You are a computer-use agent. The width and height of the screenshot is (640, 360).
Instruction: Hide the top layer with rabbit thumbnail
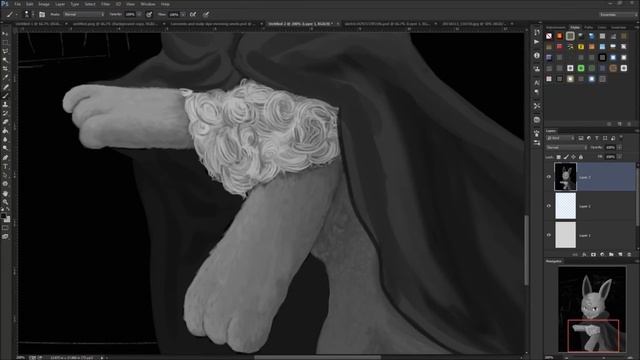click(x=549, y=177)
